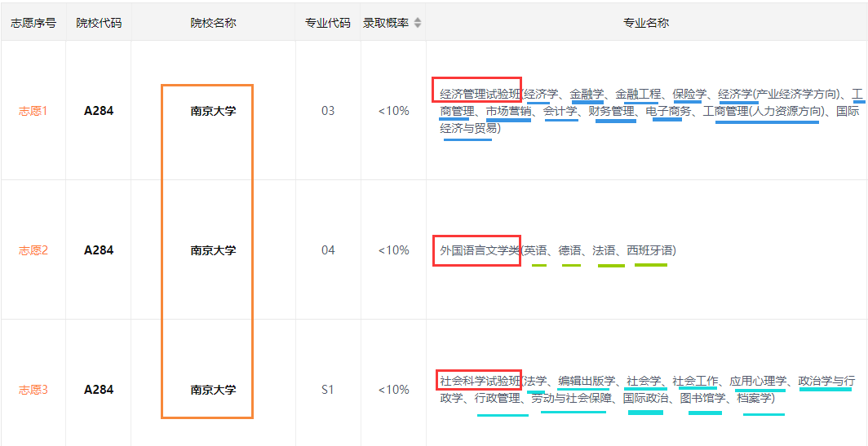This screenshot has width=868, height=446.
Task: Click 社会工作 in the 志愿3 majors
Action: (x=695, y=381)
